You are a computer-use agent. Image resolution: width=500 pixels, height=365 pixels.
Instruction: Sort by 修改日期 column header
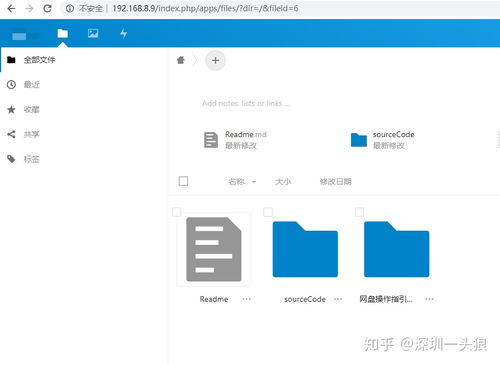(x=336, y=182)
